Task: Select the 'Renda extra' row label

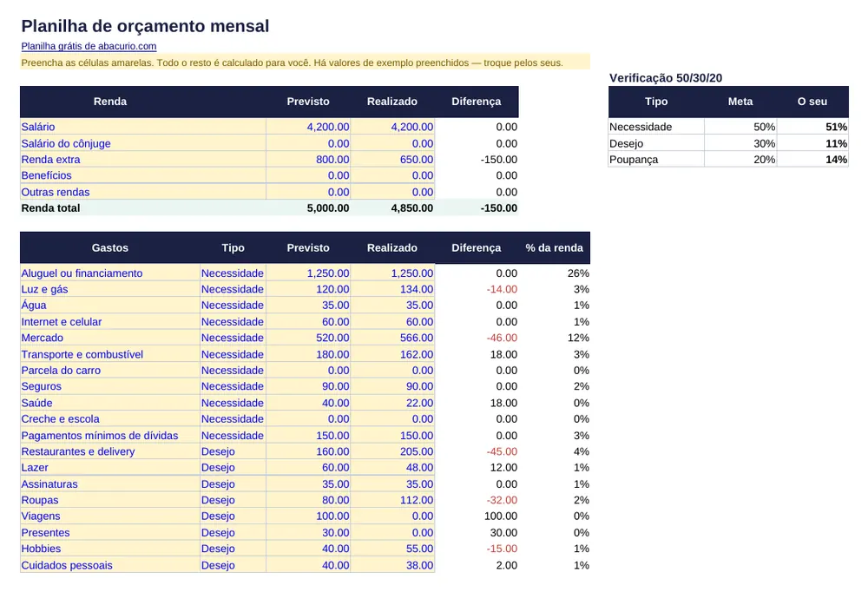Action: [x=50, y=160]
